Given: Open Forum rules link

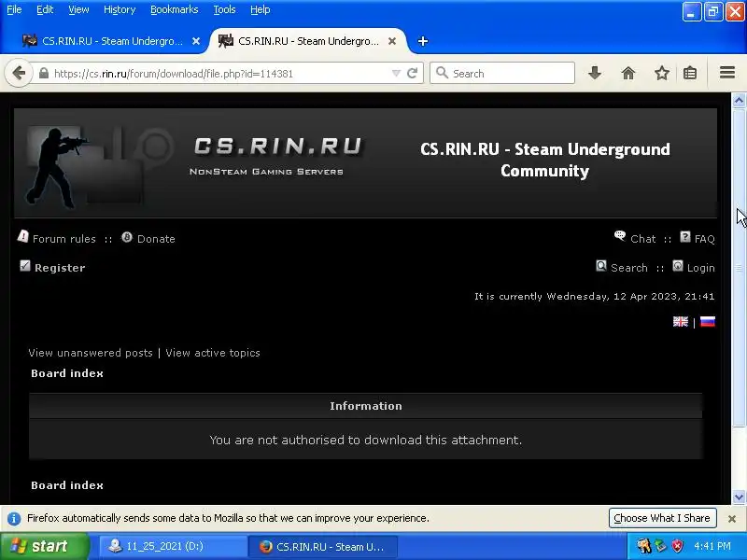Looking at the screenshot, I should click(x=63, y=239).
